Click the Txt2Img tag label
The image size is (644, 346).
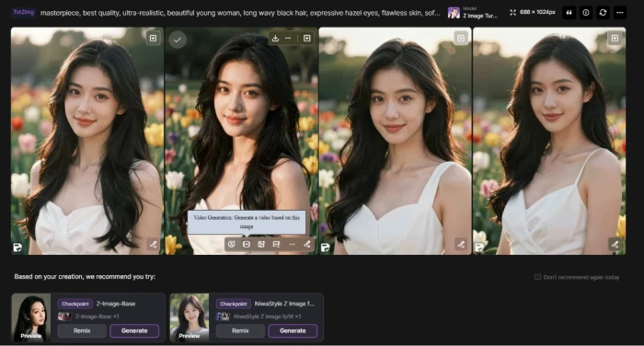click(24, 12)
